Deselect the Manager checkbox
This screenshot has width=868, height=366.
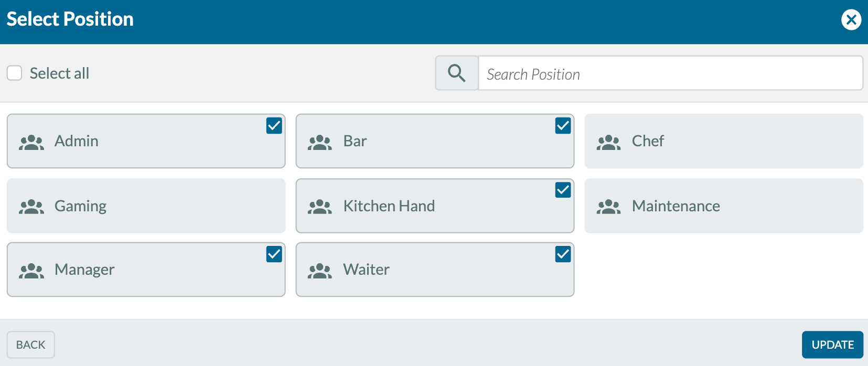click(x=274, y=254)
